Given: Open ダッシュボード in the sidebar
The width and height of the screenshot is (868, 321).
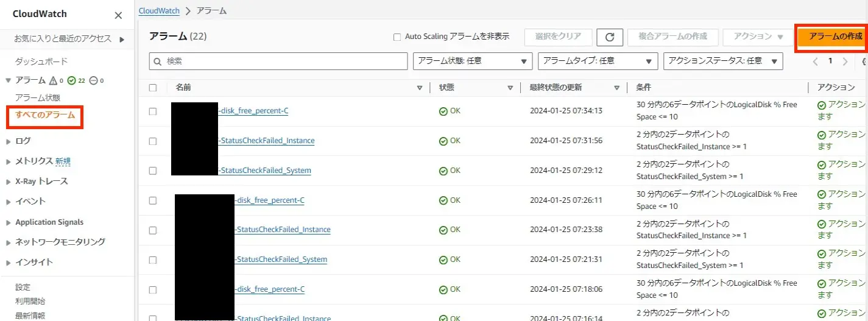Looking at the screenshot, I should click(x=41, y=62).
